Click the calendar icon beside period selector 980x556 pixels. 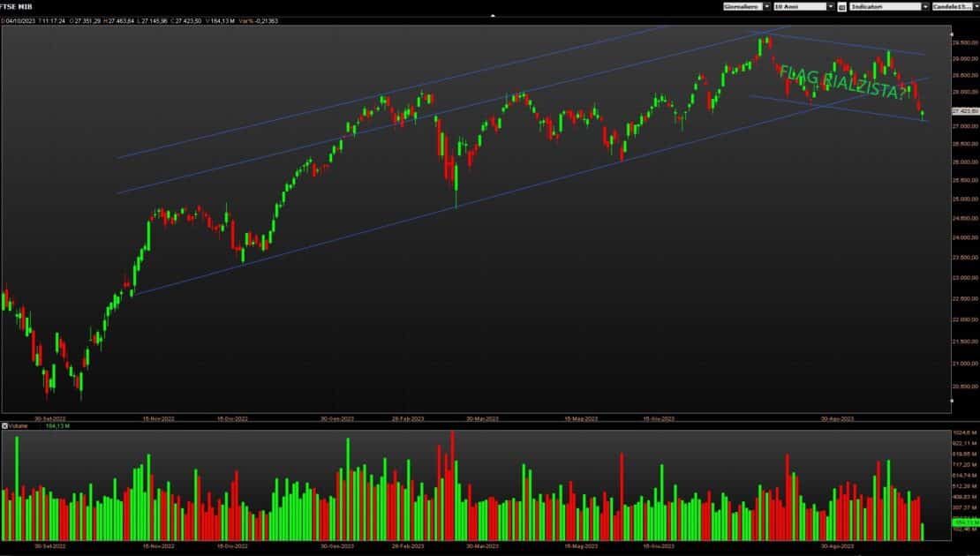(842, 7)
